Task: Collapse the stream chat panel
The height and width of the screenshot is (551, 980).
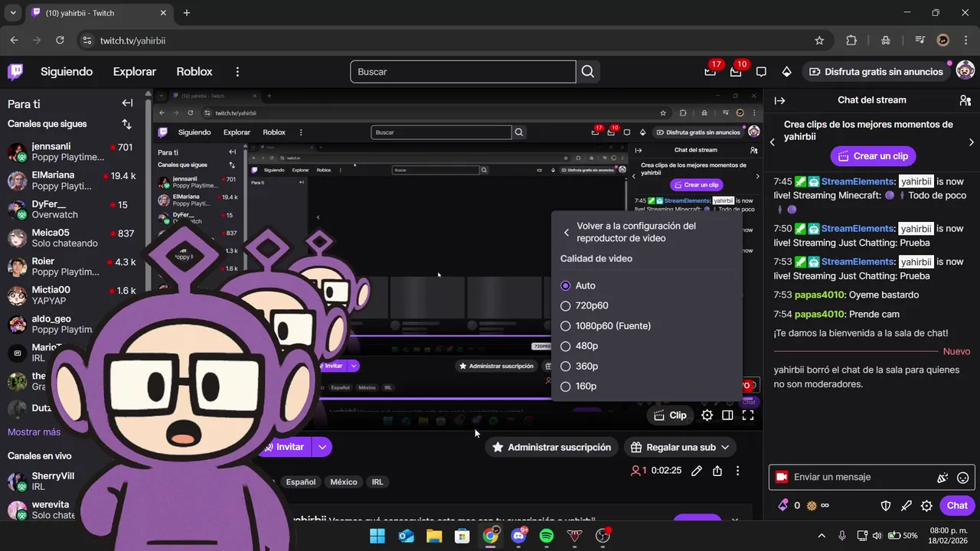Action: point(779,100)
